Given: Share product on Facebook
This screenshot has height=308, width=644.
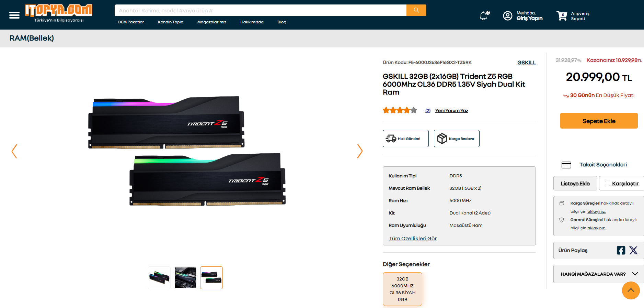Looking at the screenshot, I should coord(621,250).
